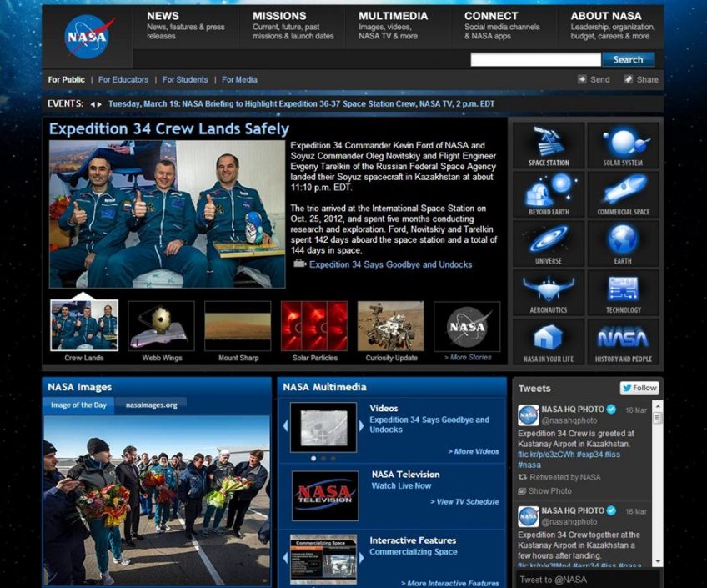Image resolution: width=707 pixels, height=588 pixels.
Task: Click the NASA logo in header
Action: point(88,37)
